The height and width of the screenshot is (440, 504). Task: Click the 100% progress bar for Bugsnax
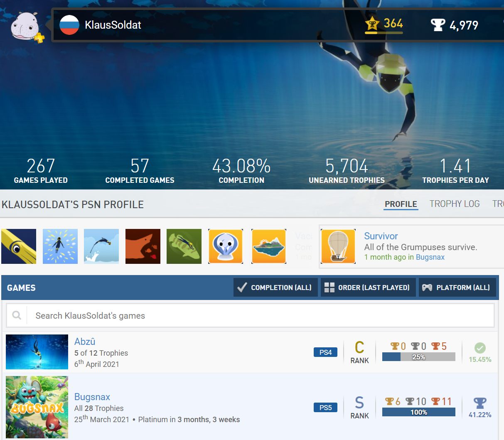point(419,412)
